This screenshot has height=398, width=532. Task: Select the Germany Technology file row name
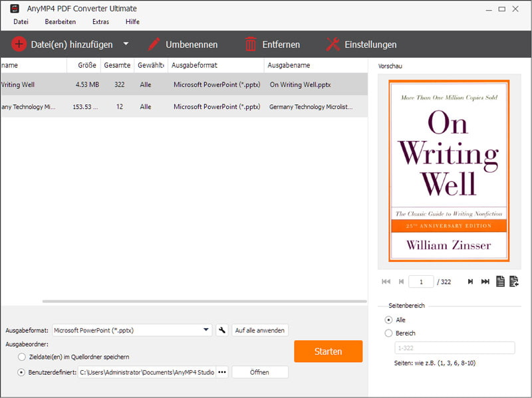tap(28, 106)
